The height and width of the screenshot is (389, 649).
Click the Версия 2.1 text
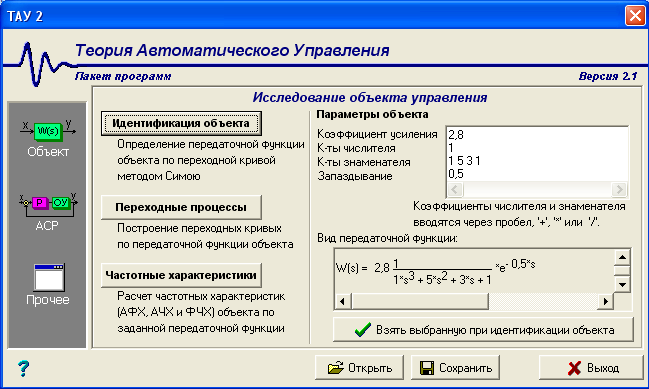click(608, 76)
